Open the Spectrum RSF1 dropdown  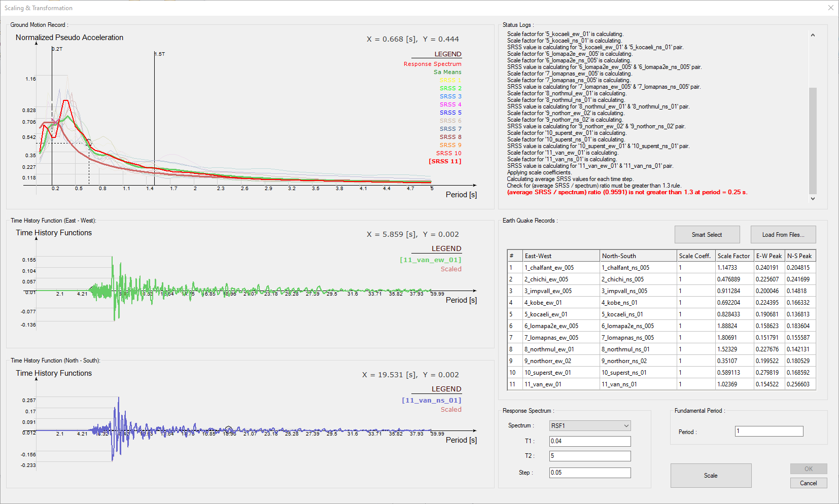point(590,426)
